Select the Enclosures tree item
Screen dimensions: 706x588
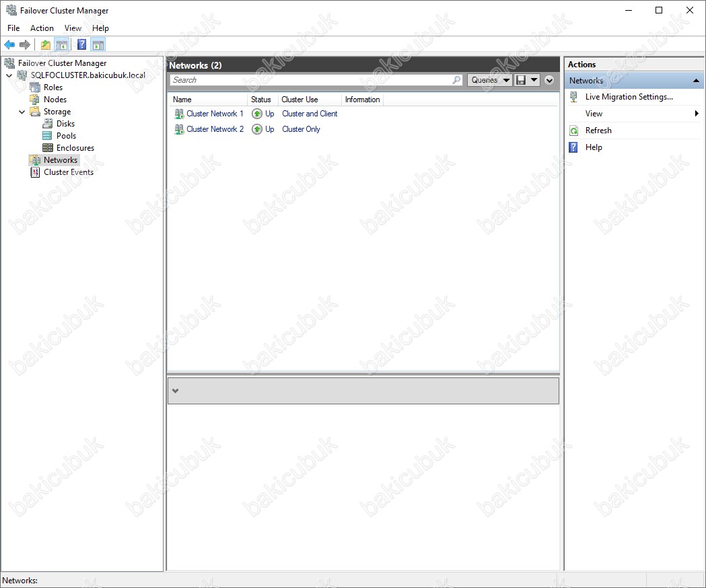point(75,148)
